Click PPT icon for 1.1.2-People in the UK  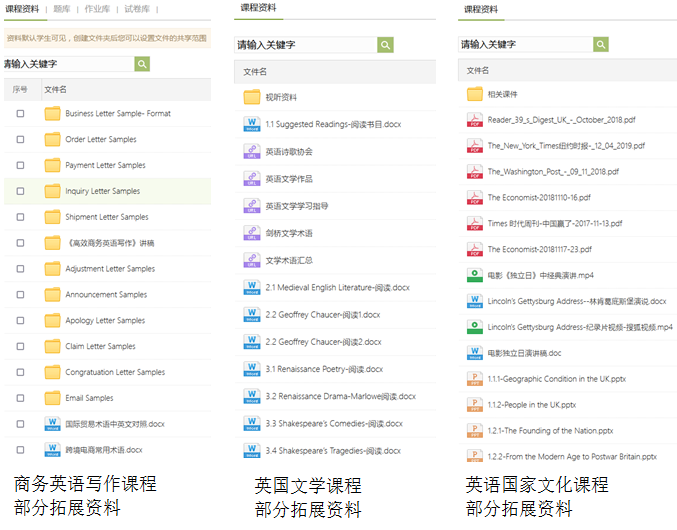click(x=475, y=405)
